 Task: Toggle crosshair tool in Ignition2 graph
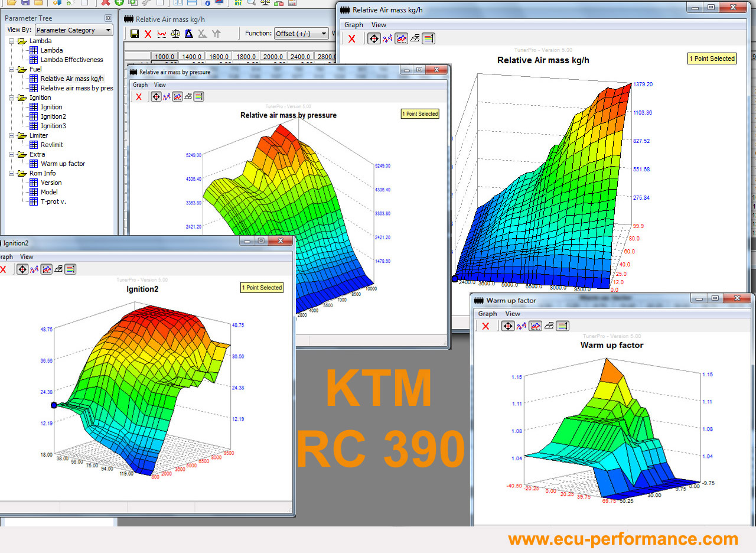pyautogui.click(x=22, y=269)
